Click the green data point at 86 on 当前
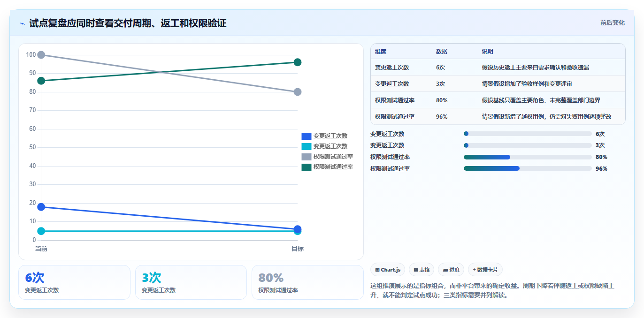Viewport: 644px width, 318px height. click(41, 81)
